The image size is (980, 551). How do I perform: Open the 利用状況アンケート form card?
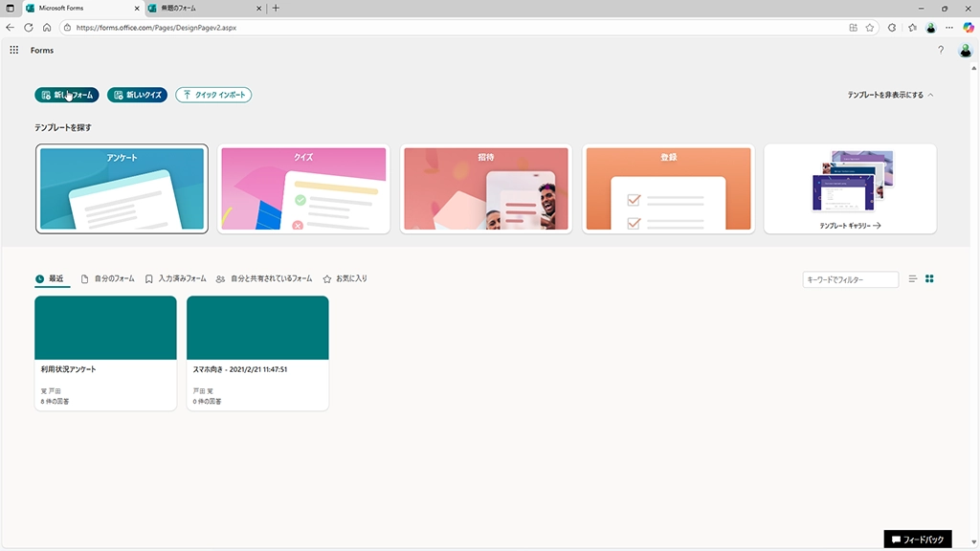105,352
